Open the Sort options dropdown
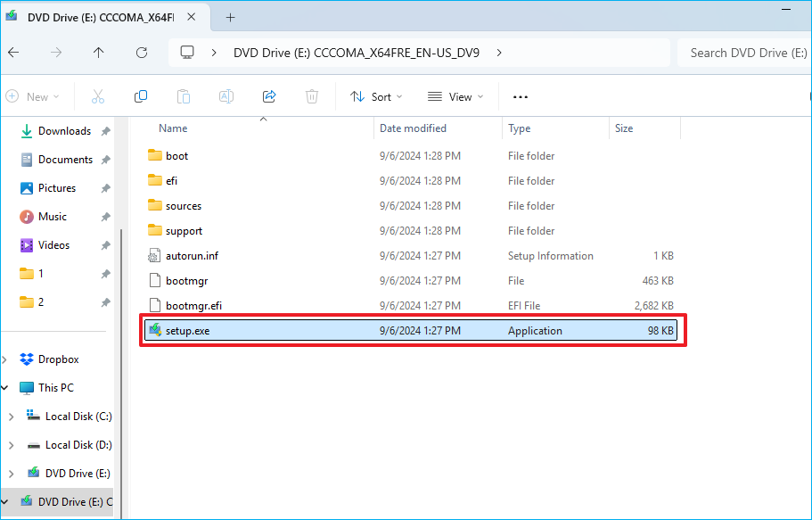 pos(376,96)
